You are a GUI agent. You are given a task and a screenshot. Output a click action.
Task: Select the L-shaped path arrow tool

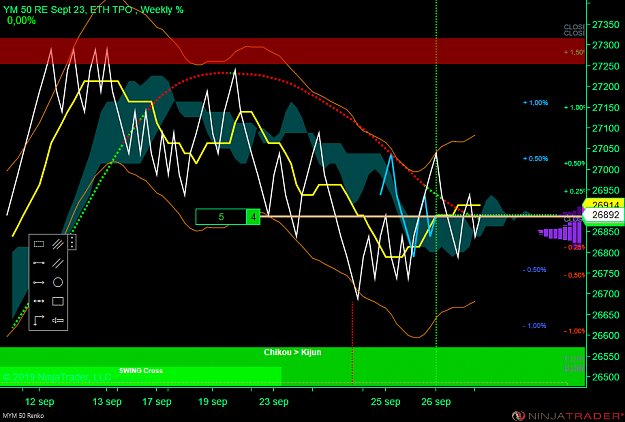coord(39,320)
